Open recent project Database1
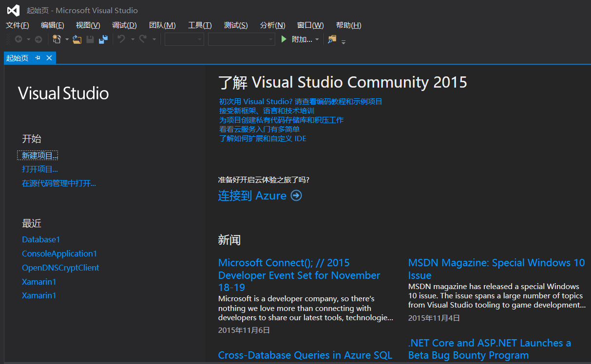Screen dimensions: 591x364 click(x=41, y=239)
